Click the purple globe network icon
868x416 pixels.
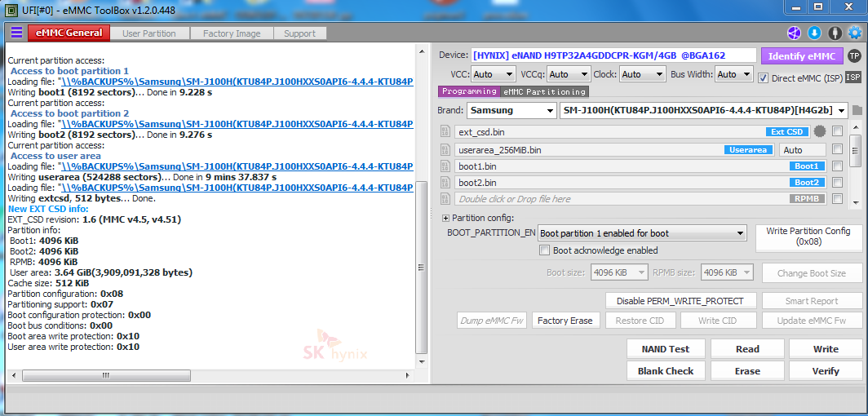pos(795,33)
